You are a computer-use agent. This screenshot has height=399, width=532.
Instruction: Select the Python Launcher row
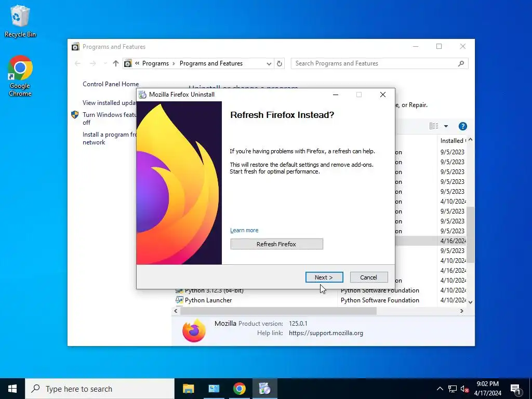[320, 300]
